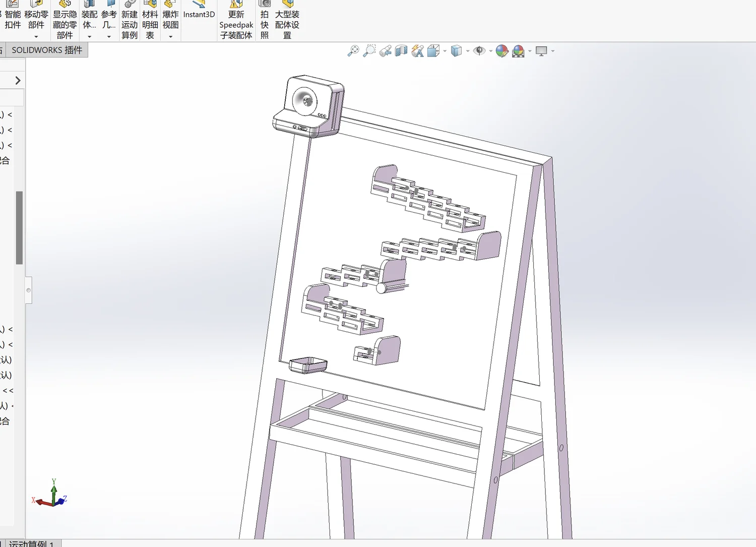This screenshot has width=756, height=547.
Task: Click Exploded View (爆炸视图) tool
Action: (170, 15)
